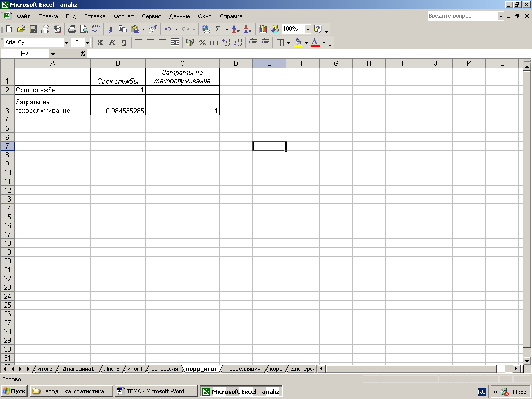The height and width of the screenshot is (399, 532).
Task: Expand the 100% zoom dropdown
Action: pyautogui.click(x=308, y=29)
